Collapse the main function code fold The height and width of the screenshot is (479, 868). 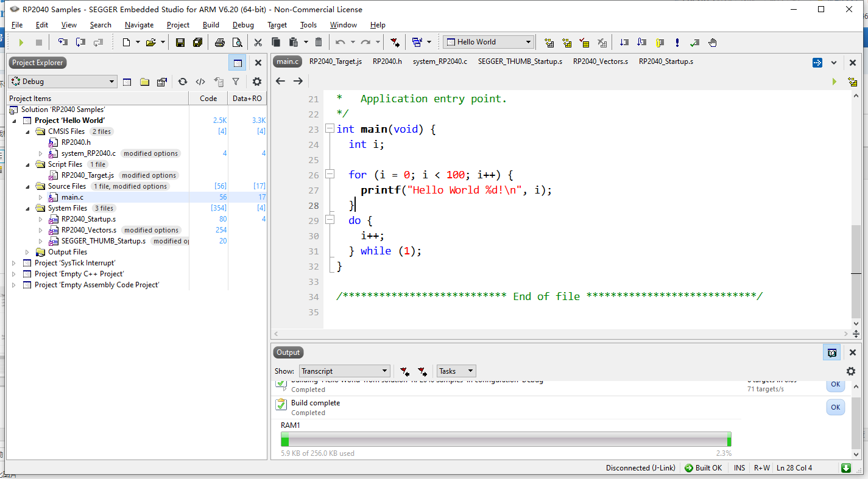tap(330, 129)
